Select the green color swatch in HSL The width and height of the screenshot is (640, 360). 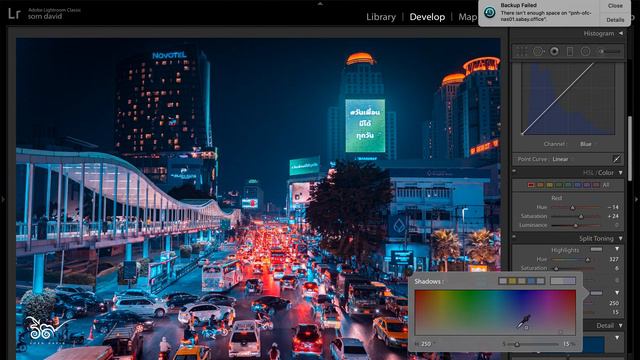559,185
